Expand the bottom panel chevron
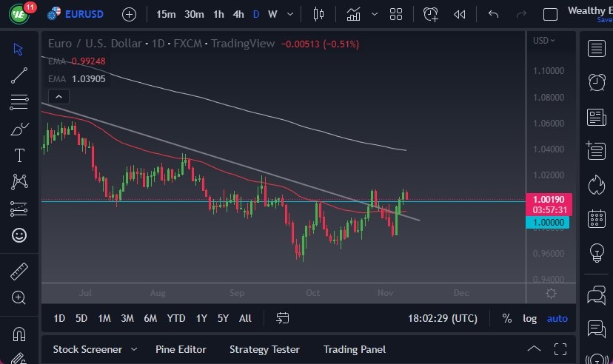Screen dimensions: 613x364 534,348
